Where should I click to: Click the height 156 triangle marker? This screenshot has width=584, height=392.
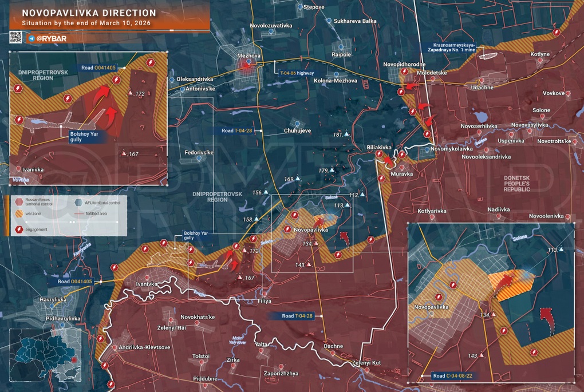tap(265, 193)
